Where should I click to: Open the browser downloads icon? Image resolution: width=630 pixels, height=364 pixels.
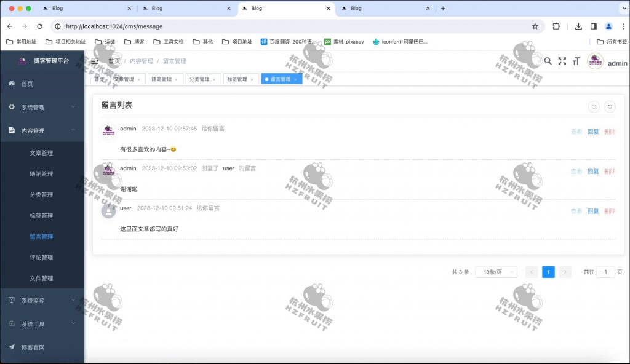(578, 26)
